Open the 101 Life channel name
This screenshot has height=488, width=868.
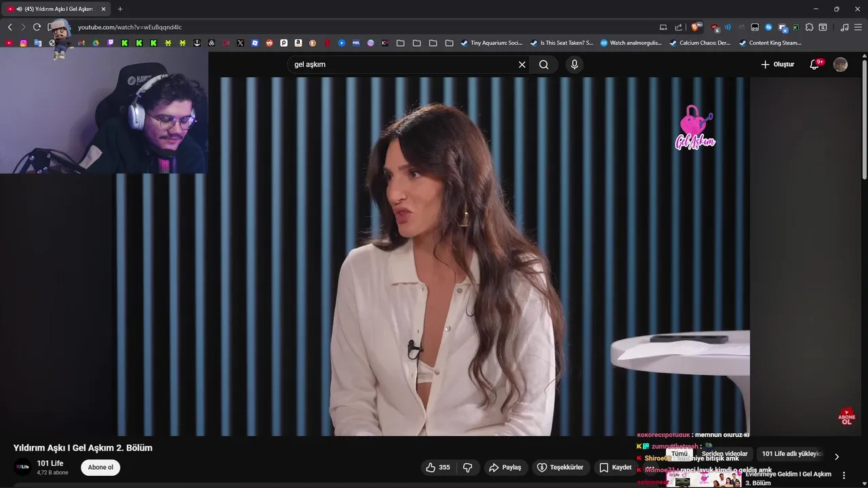[50, 464]
